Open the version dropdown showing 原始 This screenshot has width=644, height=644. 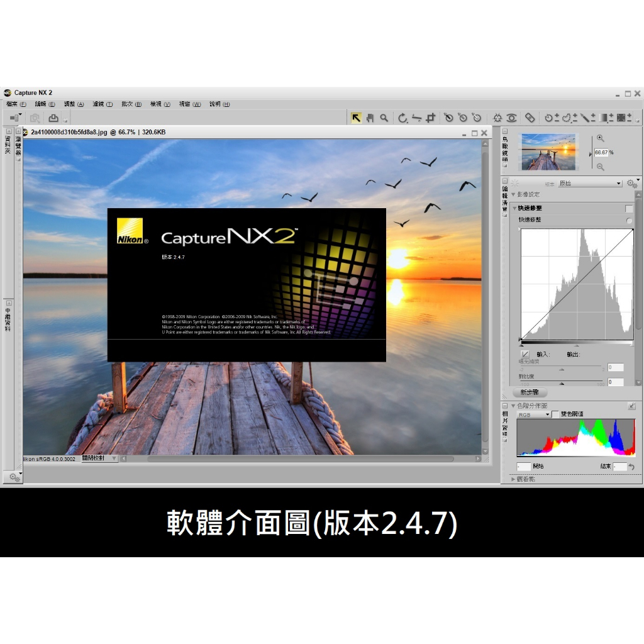coord(590,183)
